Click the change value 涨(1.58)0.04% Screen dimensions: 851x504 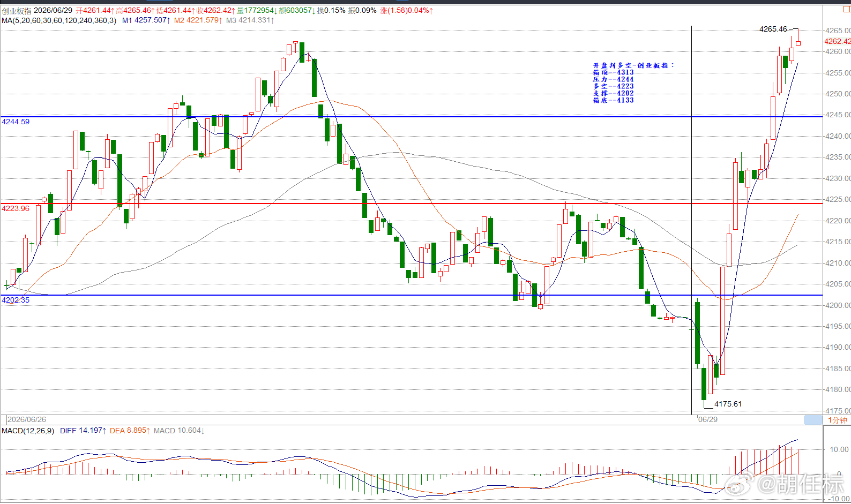click(x=406, y=11)
